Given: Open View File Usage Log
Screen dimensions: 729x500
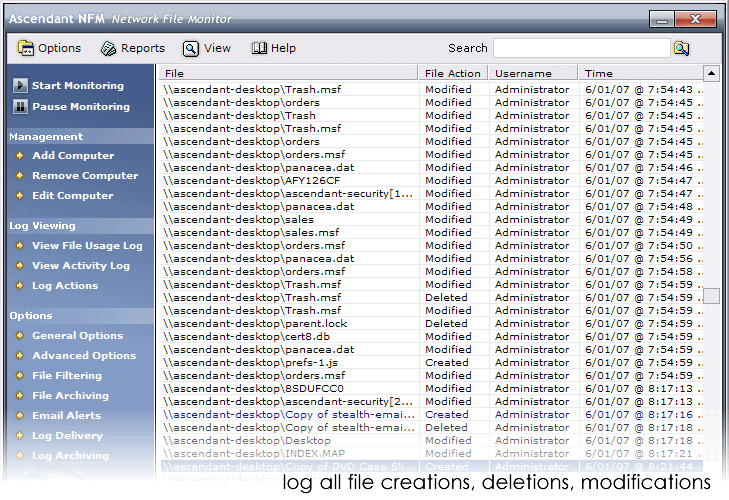Looking at the screenshot, I should coord(86,246).
